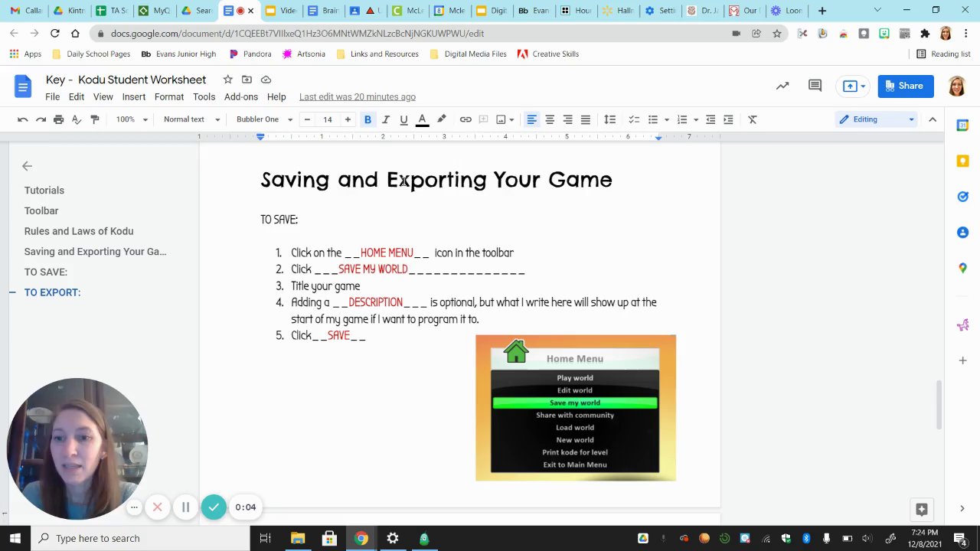
Task: Toggle bold formatting
Action: (x=367, y=119)
